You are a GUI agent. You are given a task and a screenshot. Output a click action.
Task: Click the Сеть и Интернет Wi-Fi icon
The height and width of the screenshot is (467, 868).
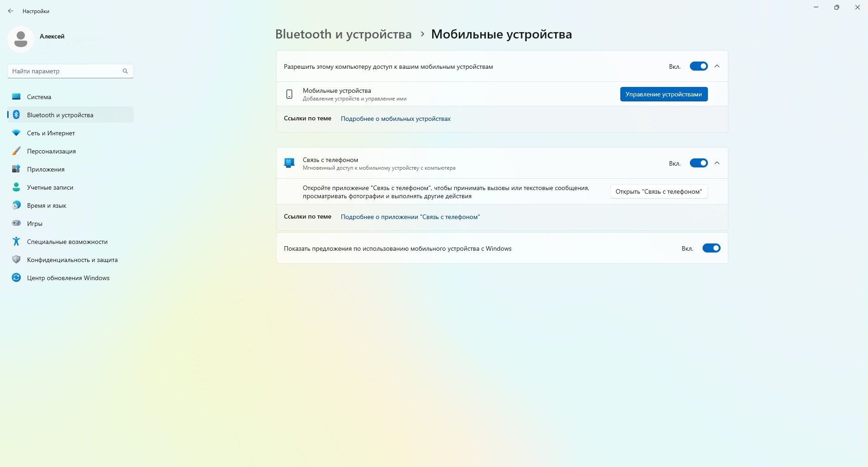(16, 133)
